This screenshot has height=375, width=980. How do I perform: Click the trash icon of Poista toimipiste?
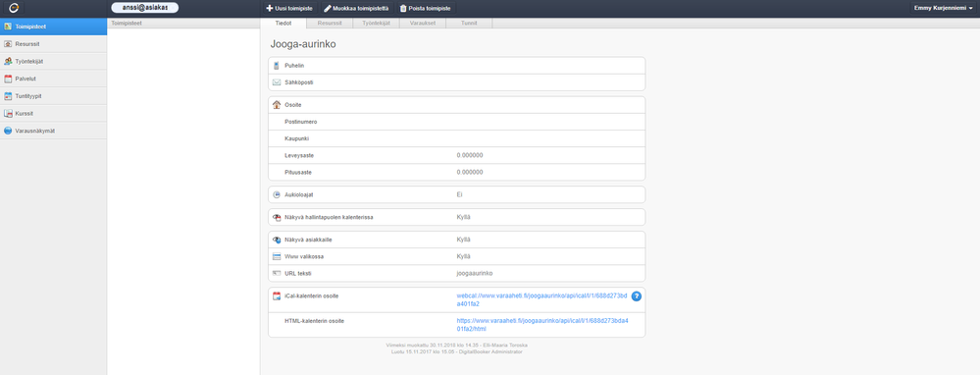click(403, 9)
